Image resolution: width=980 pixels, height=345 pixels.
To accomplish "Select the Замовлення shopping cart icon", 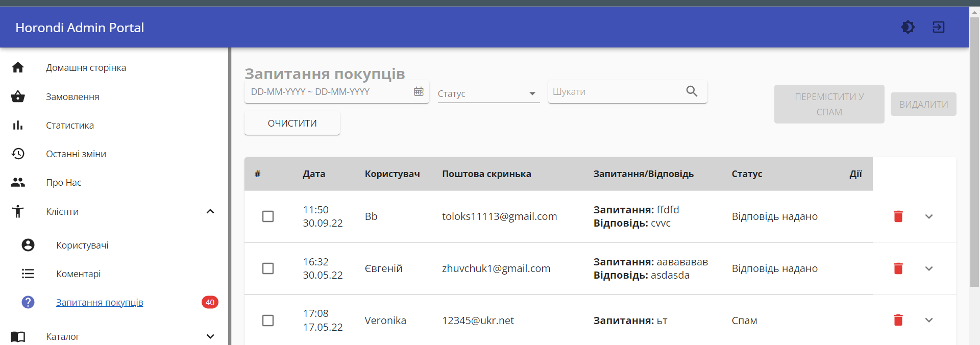I will 18,96.
